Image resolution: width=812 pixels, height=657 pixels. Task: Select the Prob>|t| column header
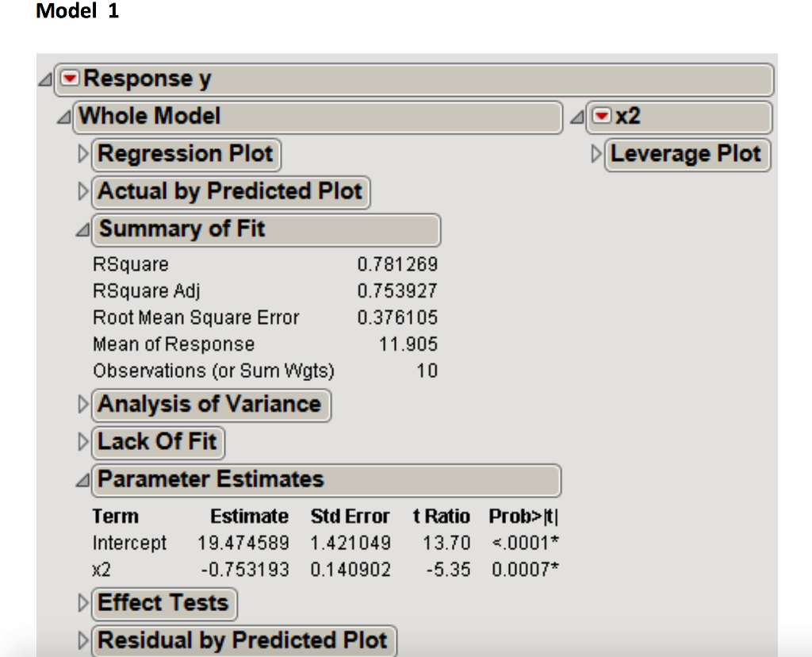[524, 517]
